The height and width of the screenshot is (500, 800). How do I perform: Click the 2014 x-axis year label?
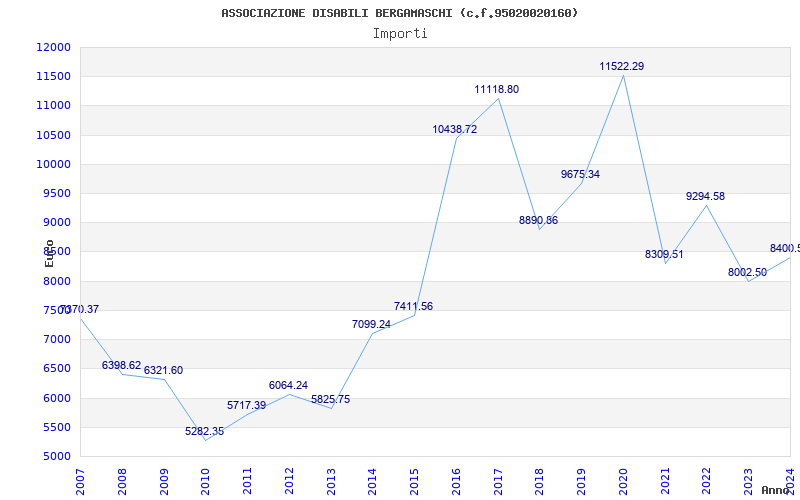(372, 482)
